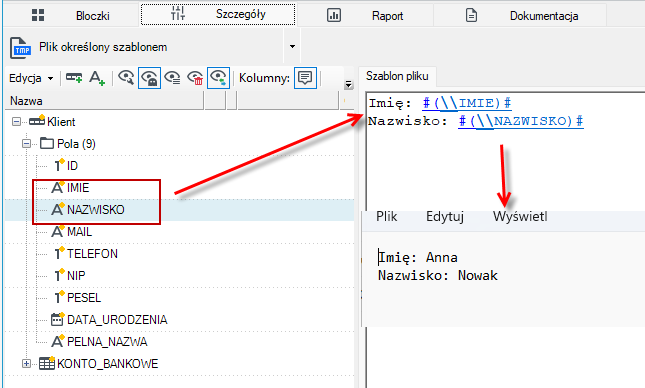This screenshot has height=388, width=645.
Task: Click the add text attribute icon
Action: (x=97, y=78)
